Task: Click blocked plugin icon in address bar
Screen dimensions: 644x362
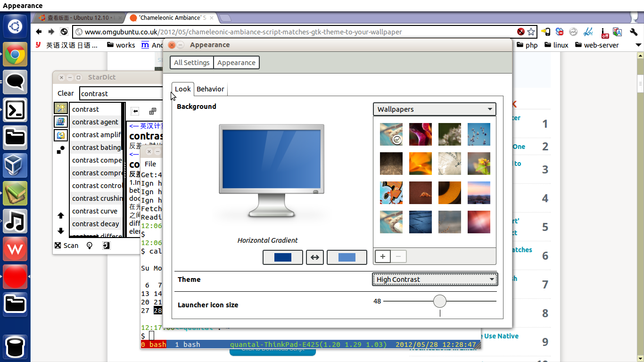Action: tap(520, 32)
